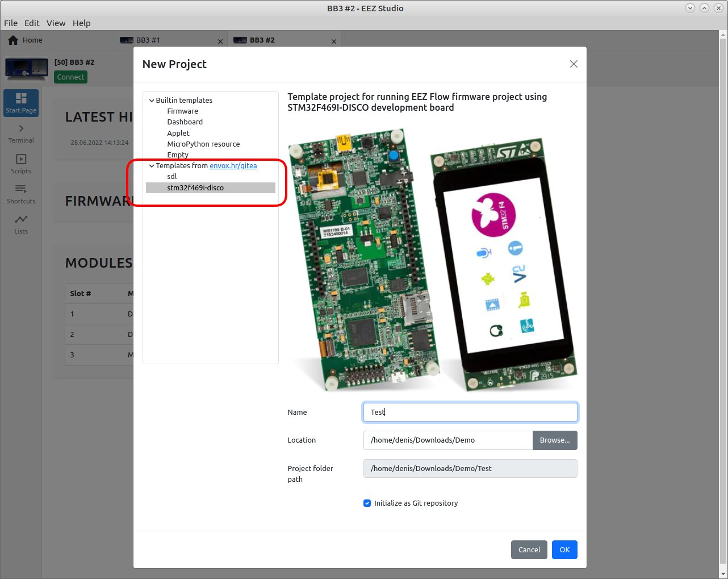Click the 28.06.2022 14:13:24 history entry

[x=99, y=143]
